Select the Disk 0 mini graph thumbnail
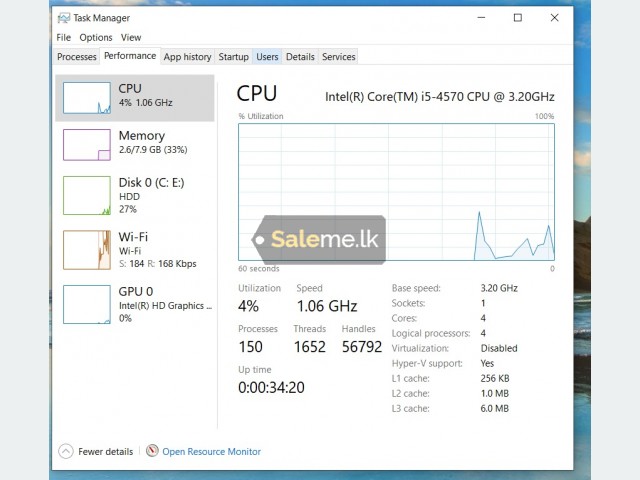 [x=87, y=196]
